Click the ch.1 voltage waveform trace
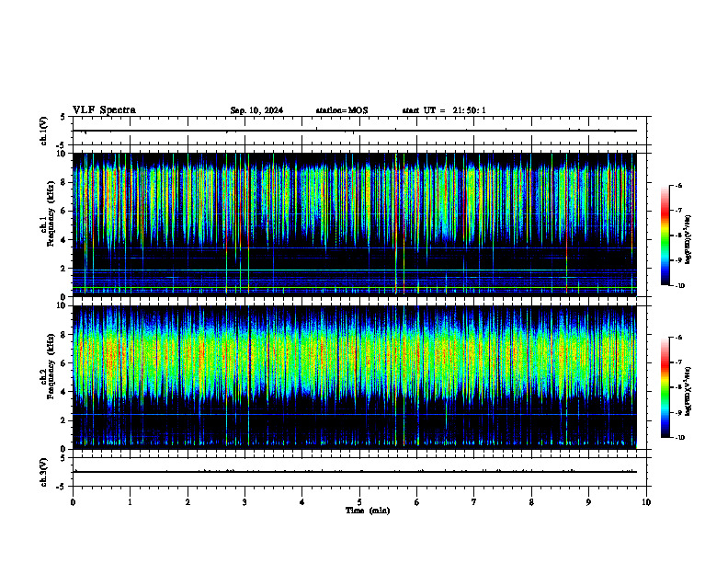728x563 pixels. click(355, 131)
